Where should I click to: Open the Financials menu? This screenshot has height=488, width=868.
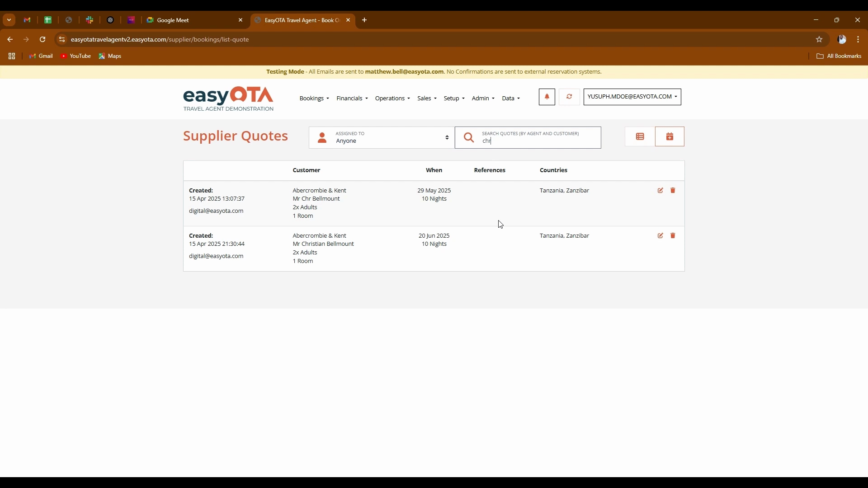pyautogui.click(x=352, y=99)
